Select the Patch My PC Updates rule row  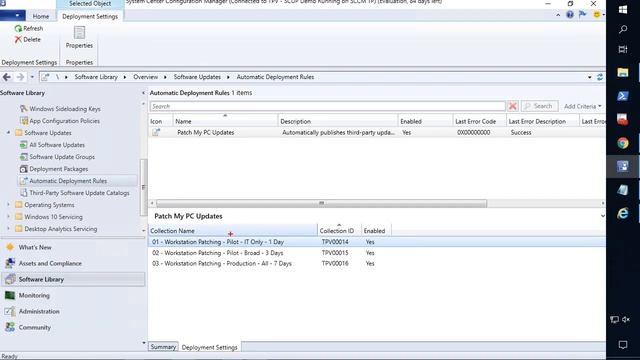pos(377,132)
